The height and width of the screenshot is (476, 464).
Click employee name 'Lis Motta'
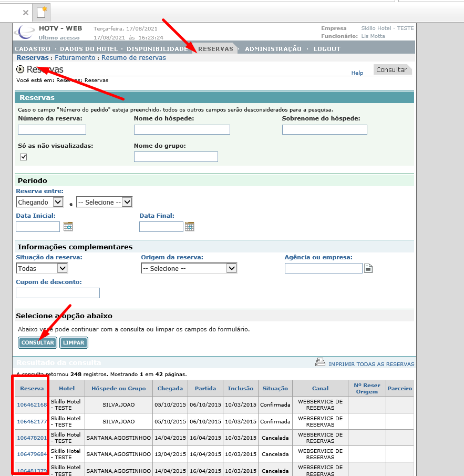pyautogui.click(x=373, y=36)
